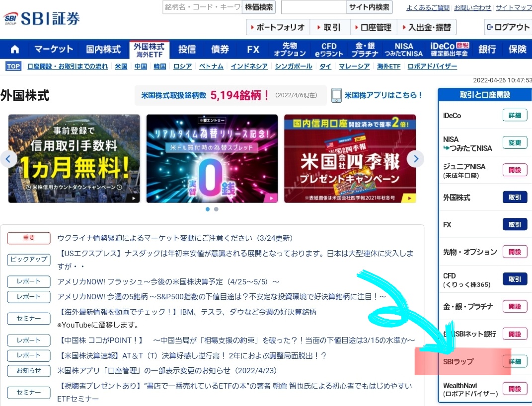Screen dimensions: 532x406
Task: Open the 海外ETF sub-navigation link
Action: [x=389, y=67]
